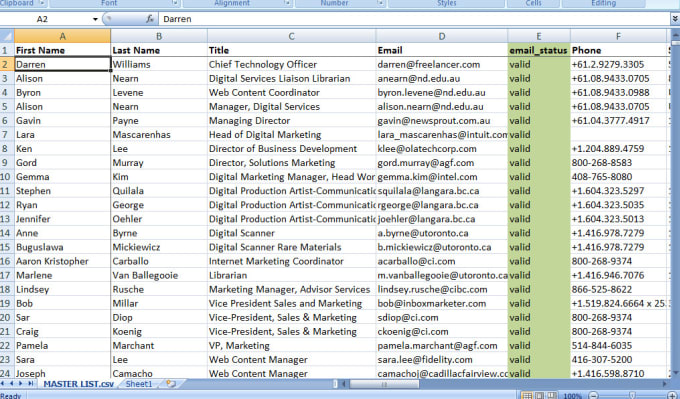This screenshot has width=680, height=399.
Task: Select cell 'Aaron Kristopher'
Action: (x=62, y=261)
